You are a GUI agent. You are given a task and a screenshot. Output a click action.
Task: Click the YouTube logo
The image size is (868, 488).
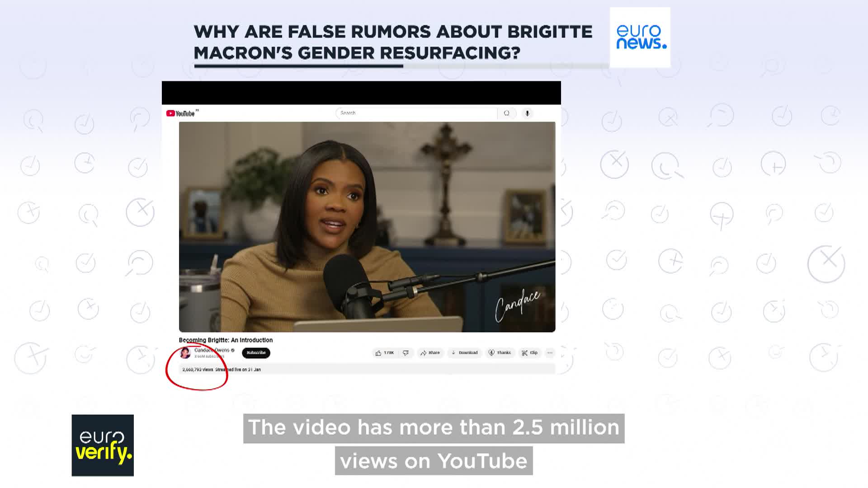click(180, 113)
